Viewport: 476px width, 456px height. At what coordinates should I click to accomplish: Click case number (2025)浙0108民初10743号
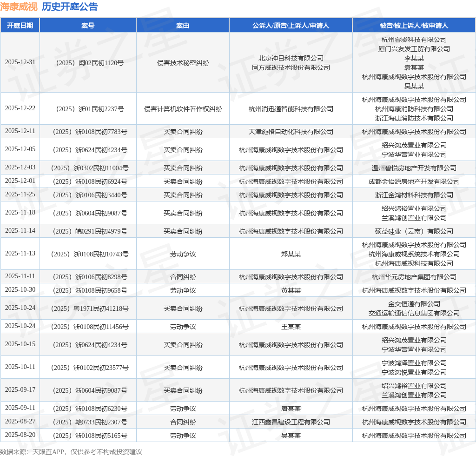pos(88,254)
